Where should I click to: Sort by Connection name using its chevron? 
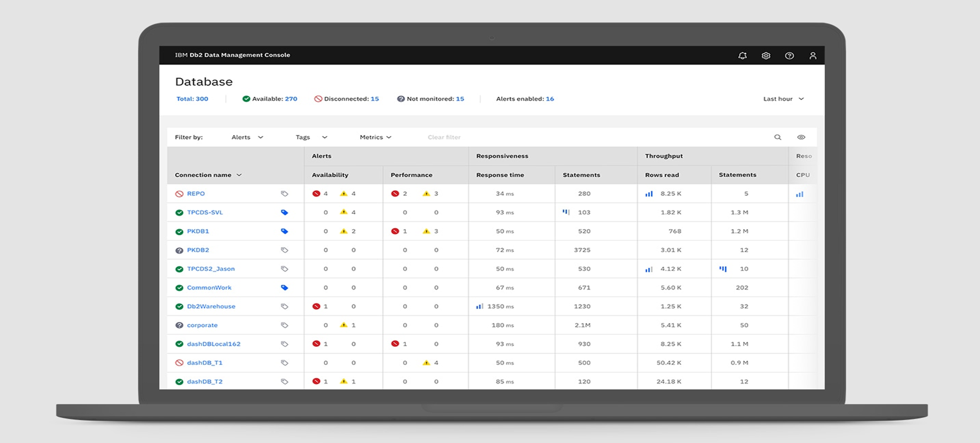click(238, 174)
